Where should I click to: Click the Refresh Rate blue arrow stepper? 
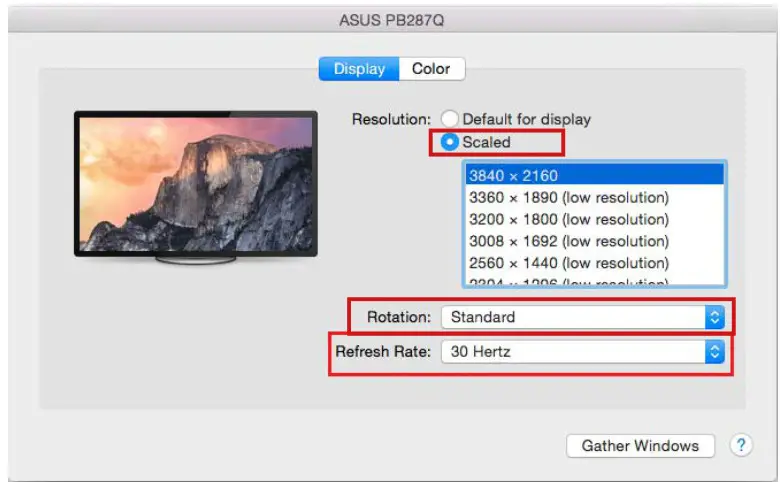pyautogui.click(x=714, y=351)
